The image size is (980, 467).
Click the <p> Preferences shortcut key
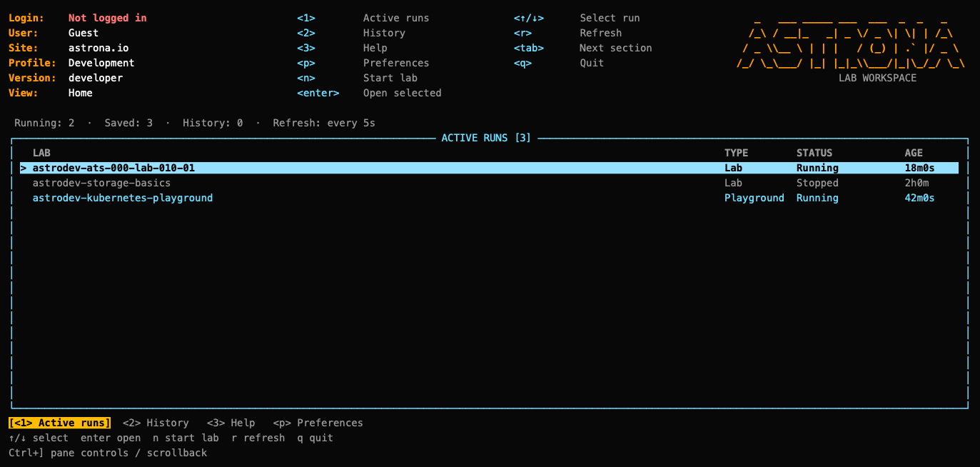[306, 63]
